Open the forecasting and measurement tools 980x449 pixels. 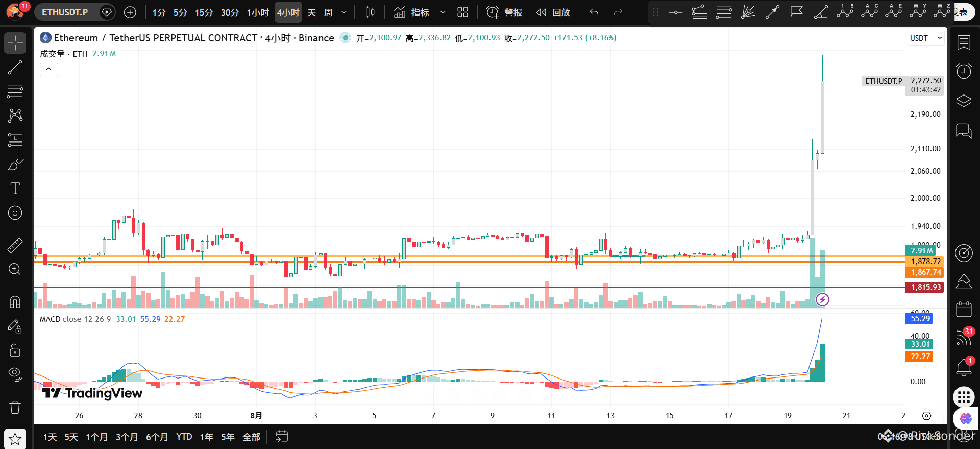[x=15, y=140]
